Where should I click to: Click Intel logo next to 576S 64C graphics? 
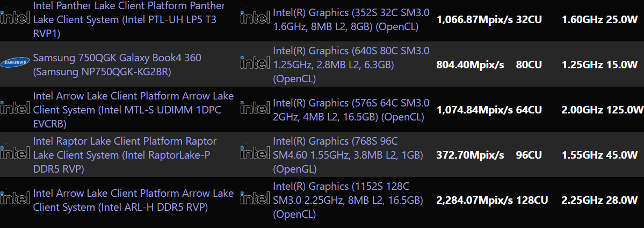[255, 109]
